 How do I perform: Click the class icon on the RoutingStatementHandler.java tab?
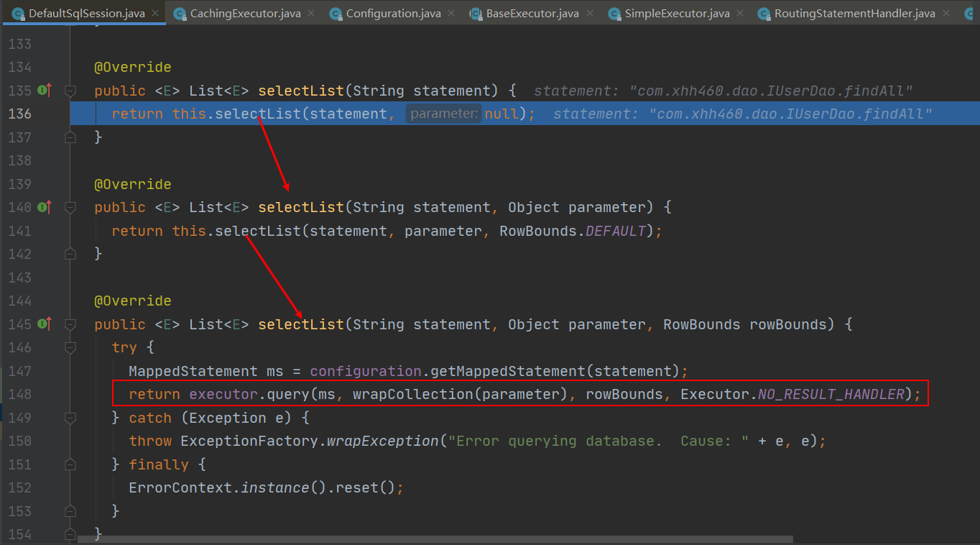pyautogui.click(x=764, y=14)
